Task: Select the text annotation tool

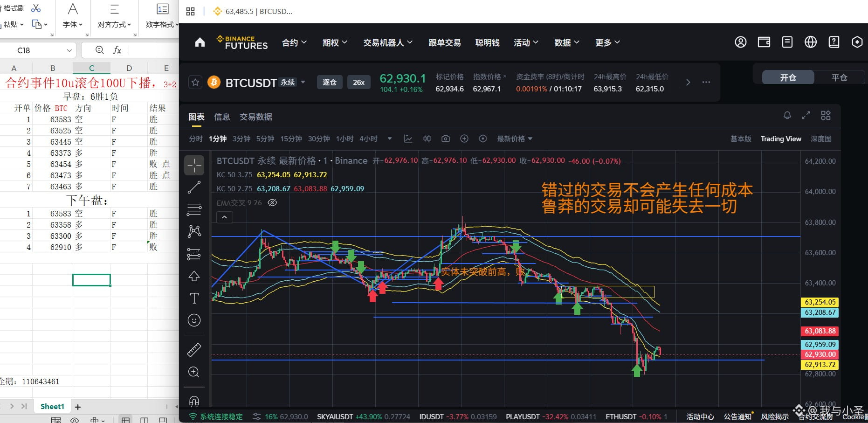Action: [x=194, y=298]
